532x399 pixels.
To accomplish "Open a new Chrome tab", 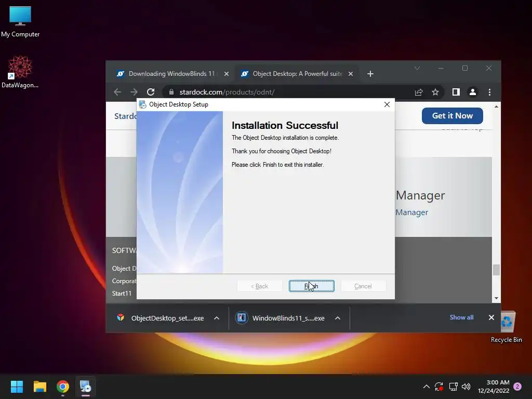I will (370, 74).
